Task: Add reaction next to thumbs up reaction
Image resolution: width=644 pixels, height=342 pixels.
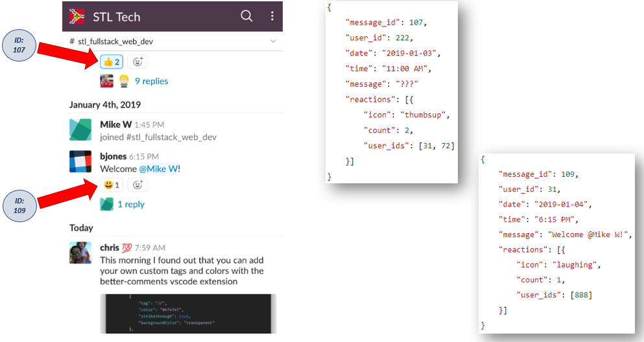Action: [x=137, y=62]
